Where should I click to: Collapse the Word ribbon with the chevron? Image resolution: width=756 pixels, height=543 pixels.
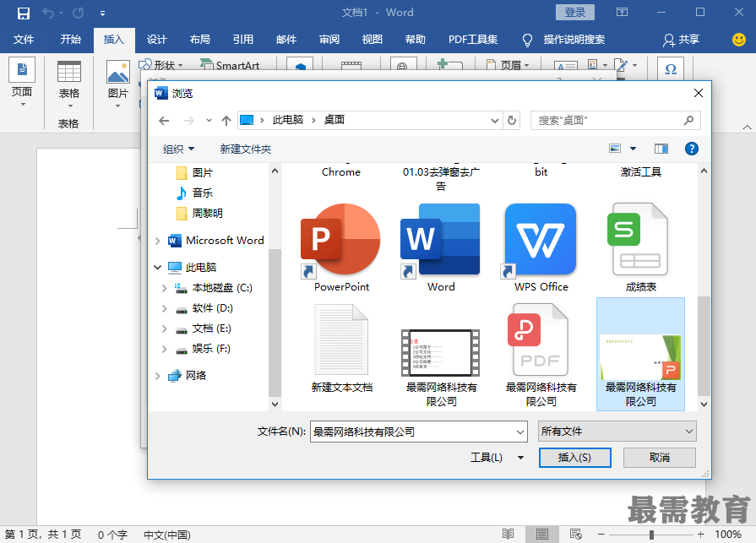click(747, 128)
